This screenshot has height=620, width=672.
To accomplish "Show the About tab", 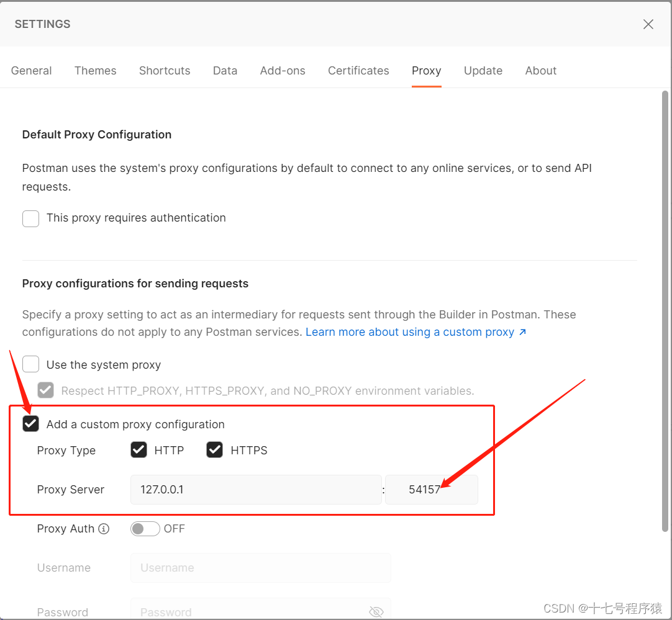I will (x=541, y=71).
